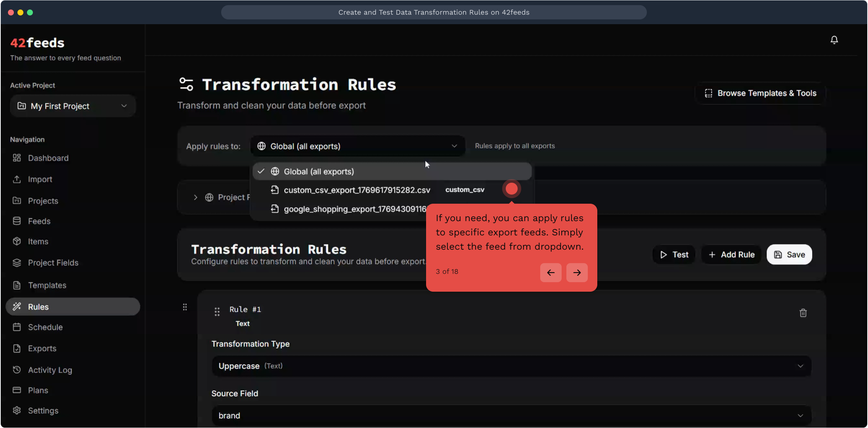Viewport: 868px width, 428px height.
Task: Click the red tour hotspot dot
Action: (x=511, y=189)
